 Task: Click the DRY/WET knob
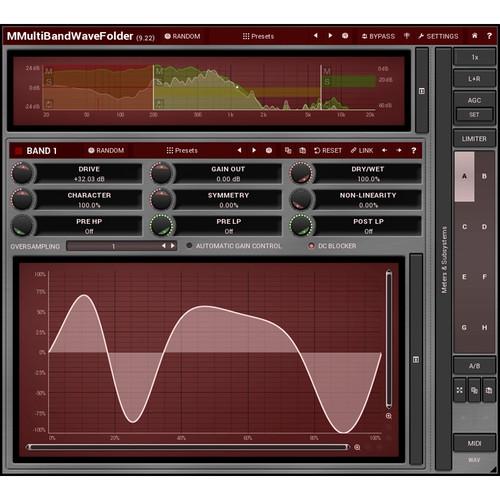(301, 173)
